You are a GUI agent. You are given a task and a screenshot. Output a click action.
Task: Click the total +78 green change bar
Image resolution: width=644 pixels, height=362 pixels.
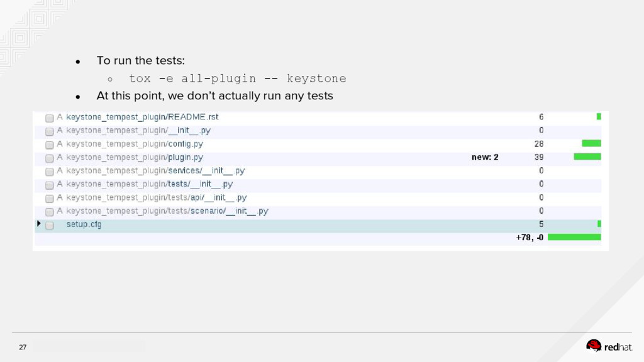(x=574, y=238)
